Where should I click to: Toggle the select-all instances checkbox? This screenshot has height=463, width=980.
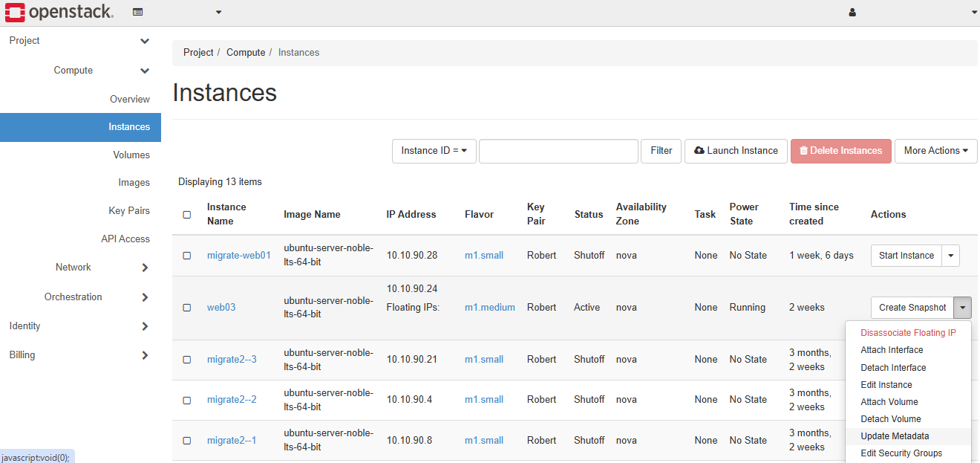(x=187, y=215)
